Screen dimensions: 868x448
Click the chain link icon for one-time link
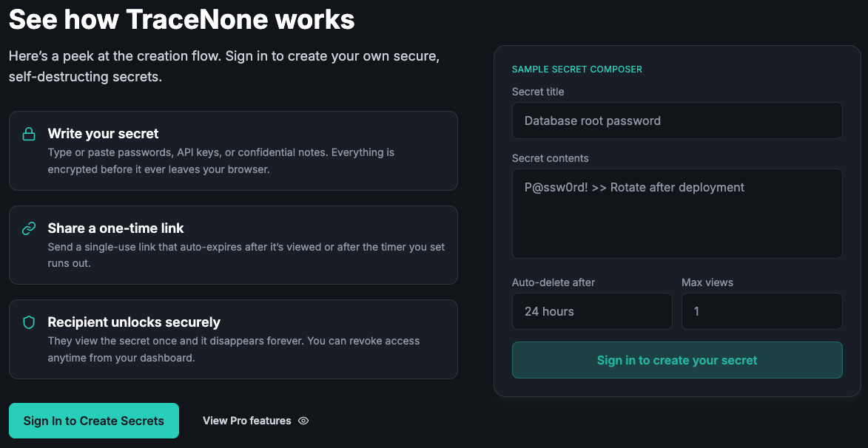(29, 228)
